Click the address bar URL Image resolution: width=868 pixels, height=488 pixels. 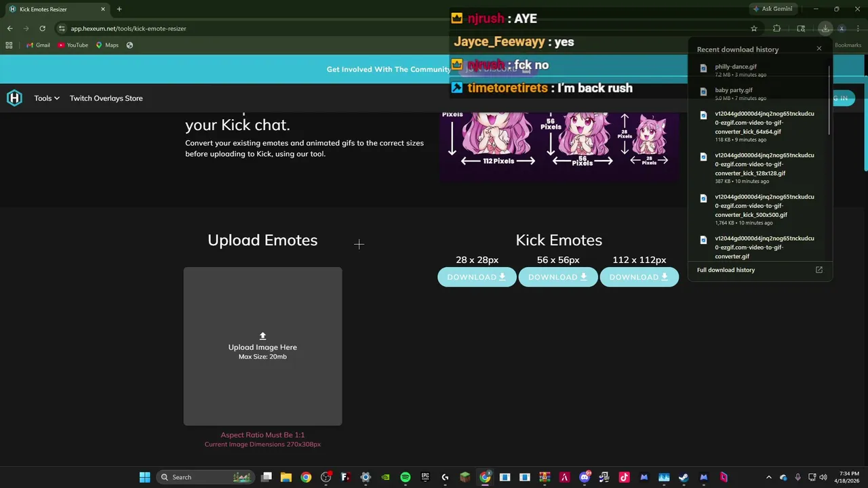click(128, 28)
